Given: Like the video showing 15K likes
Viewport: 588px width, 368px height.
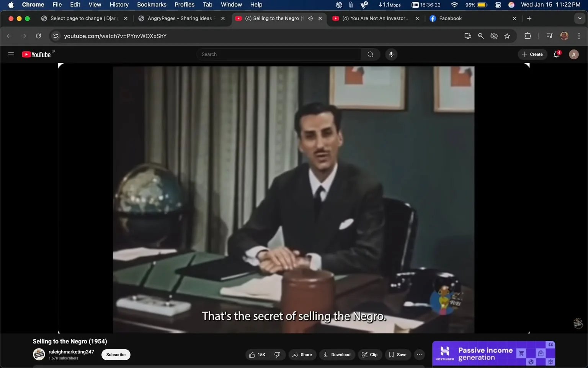Looking at the screenshot, I should click(257, 355).
